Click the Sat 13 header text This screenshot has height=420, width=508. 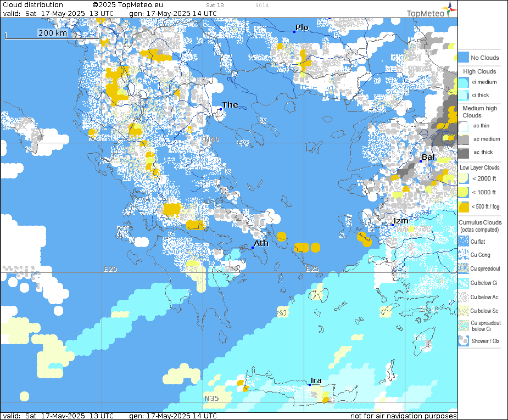tap(215, 5)
